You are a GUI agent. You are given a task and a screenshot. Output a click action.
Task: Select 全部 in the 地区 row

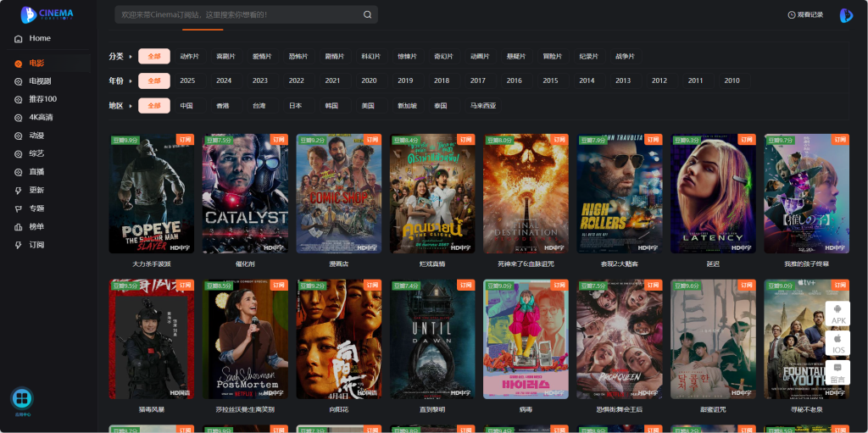pyautogui.click(x=154, y=106)
